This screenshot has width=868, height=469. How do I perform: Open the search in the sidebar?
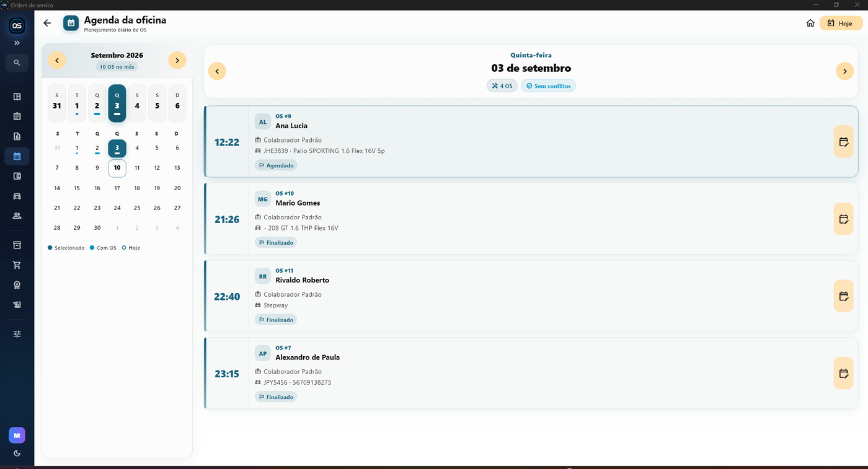coord(17,63)
